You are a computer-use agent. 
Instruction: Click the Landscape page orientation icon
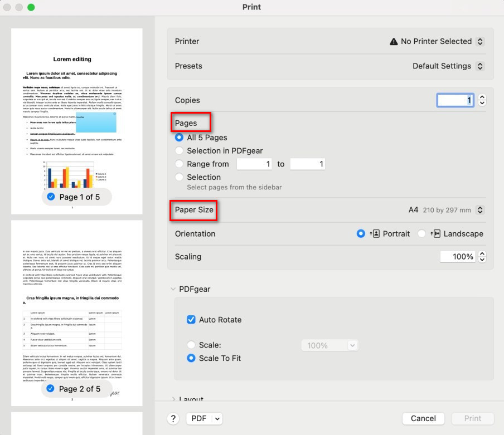pos(435,234)
